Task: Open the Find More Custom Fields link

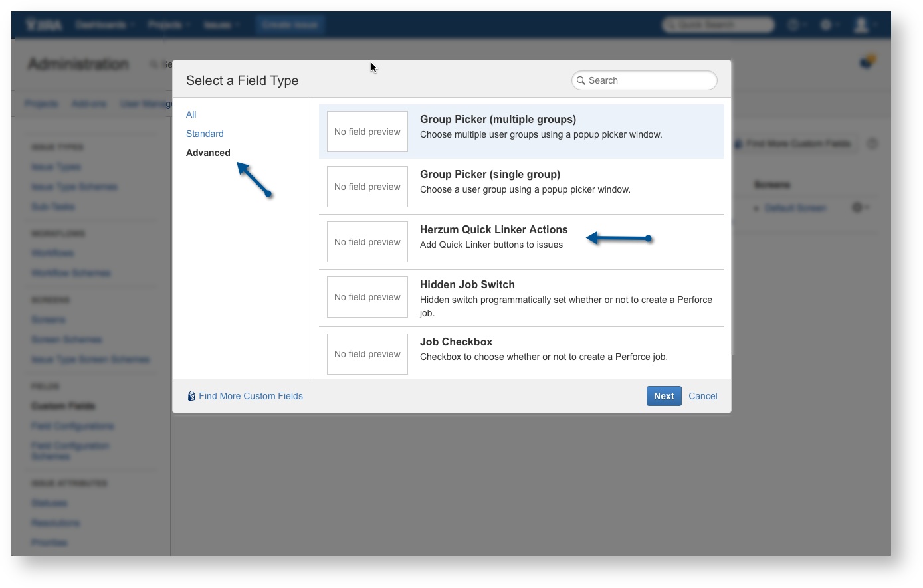Action: tap(251, 396)
